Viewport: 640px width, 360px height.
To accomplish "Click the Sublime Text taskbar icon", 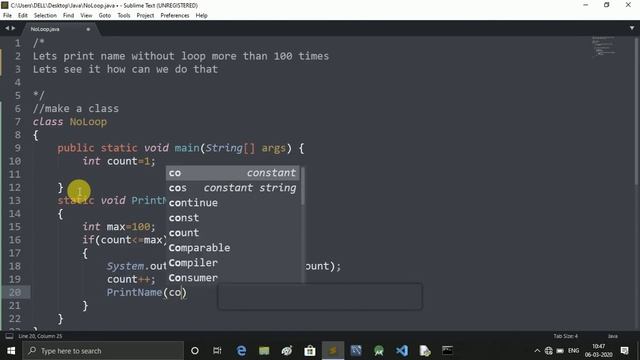I will click(333, 351).
